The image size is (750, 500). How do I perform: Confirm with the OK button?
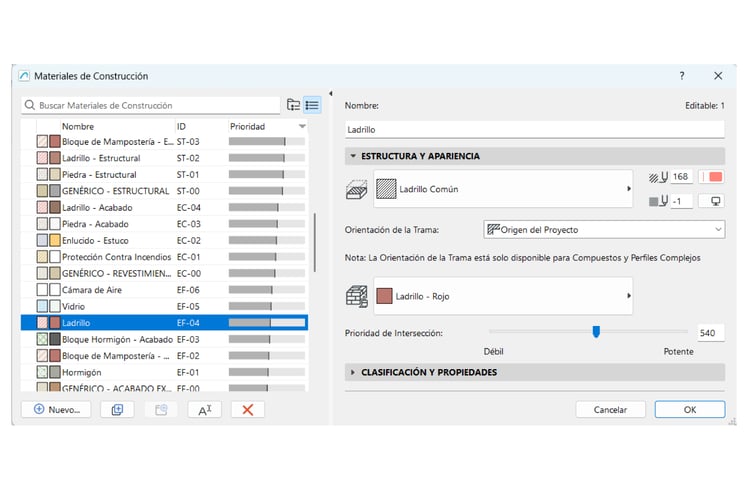pos(690,410)
